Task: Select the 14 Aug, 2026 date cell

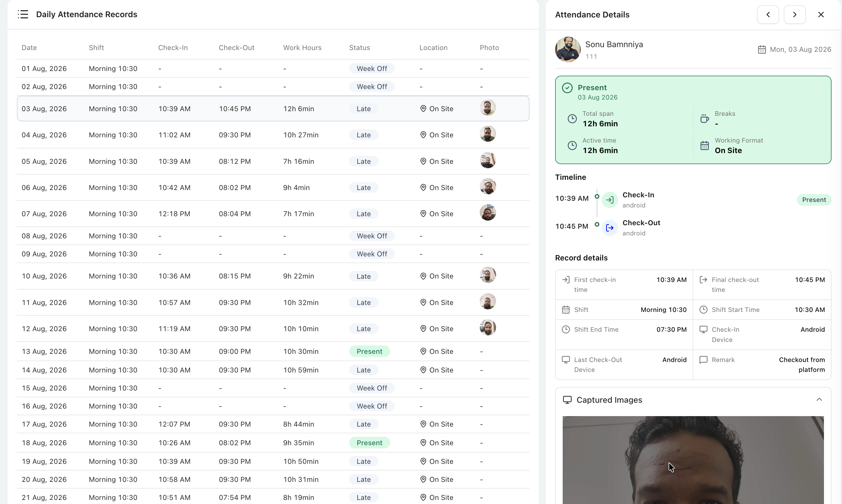Action: 44,370
